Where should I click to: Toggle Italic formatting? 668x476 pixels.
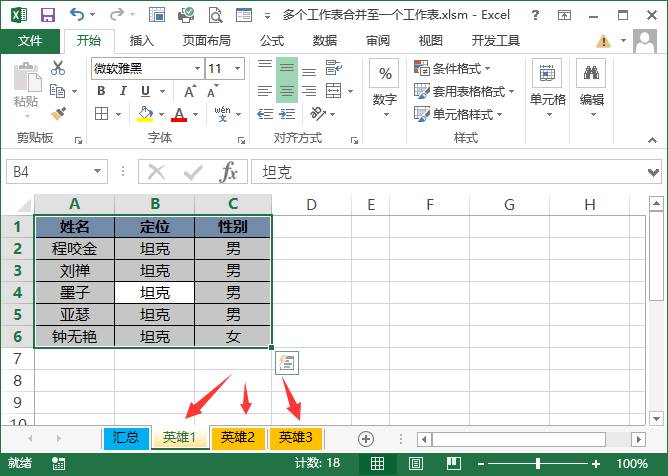click(x=123, y=91)
